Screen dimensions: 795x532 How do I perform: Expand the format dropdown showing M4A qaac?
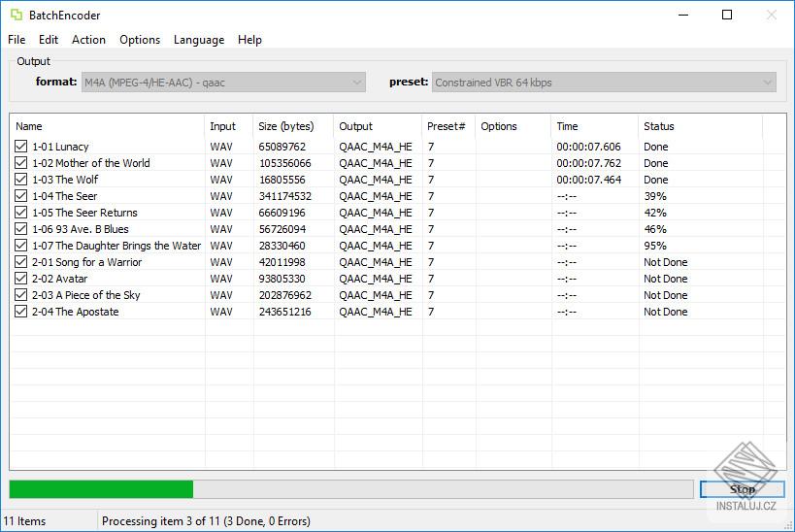[x=223, y=83]
